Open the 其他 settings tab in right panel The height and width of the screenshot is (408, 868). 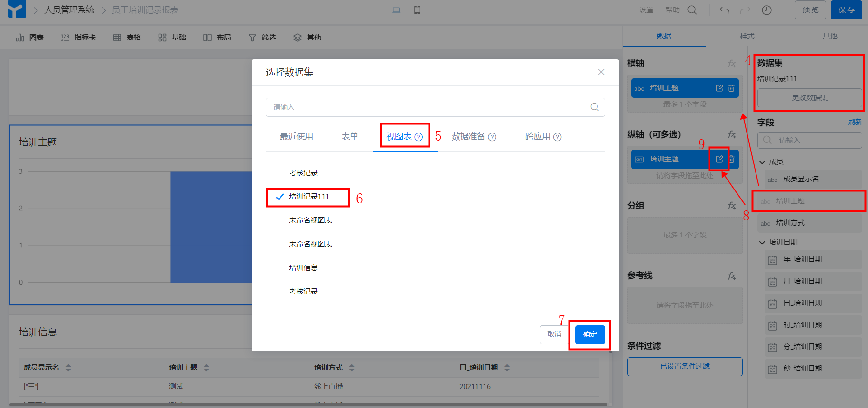830,36
